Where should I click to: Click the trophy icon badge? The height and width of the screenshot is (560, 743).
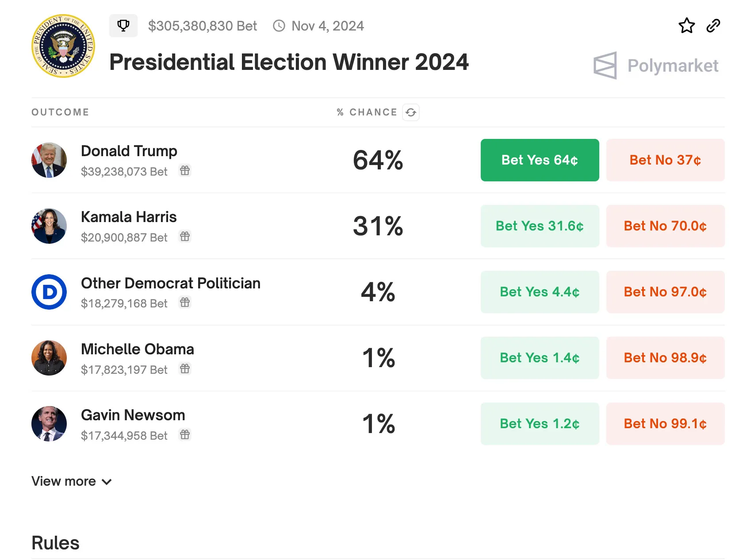tap(123, 26)
